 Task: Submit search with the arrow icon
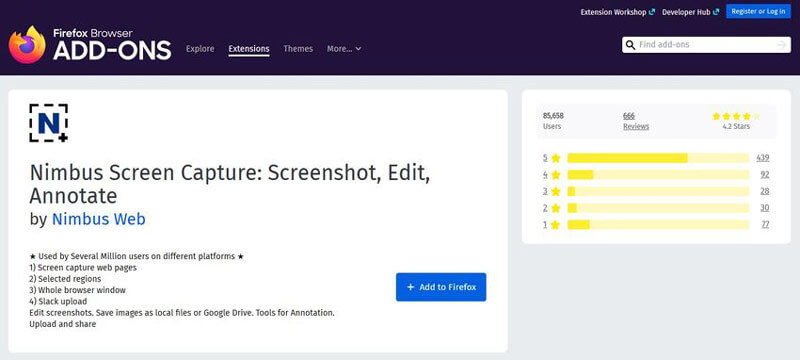tap(782, 45)
